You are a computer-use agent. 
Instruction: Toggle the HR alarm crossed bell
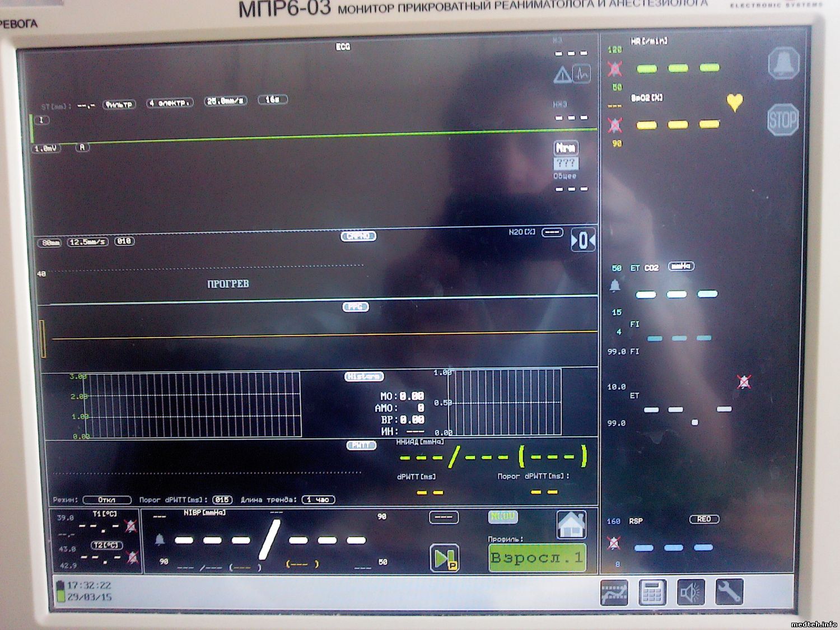point(615,69)
